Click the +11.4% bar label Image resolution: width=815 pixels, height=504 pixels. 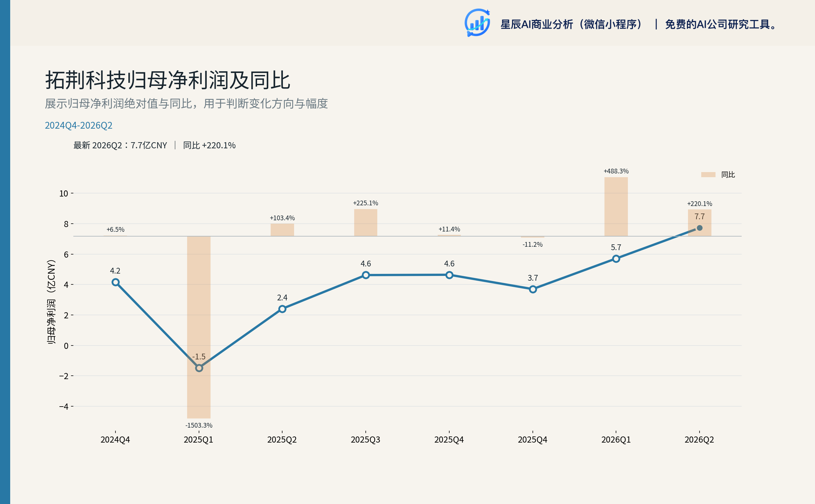[449, 229]
